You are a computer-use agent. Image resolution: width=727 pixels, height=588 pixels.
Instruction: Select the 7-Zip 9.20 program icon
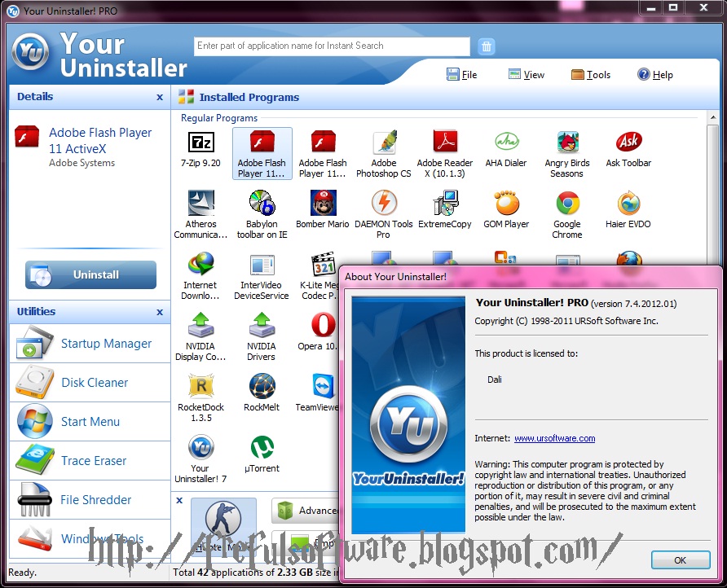tap(200, 143)
